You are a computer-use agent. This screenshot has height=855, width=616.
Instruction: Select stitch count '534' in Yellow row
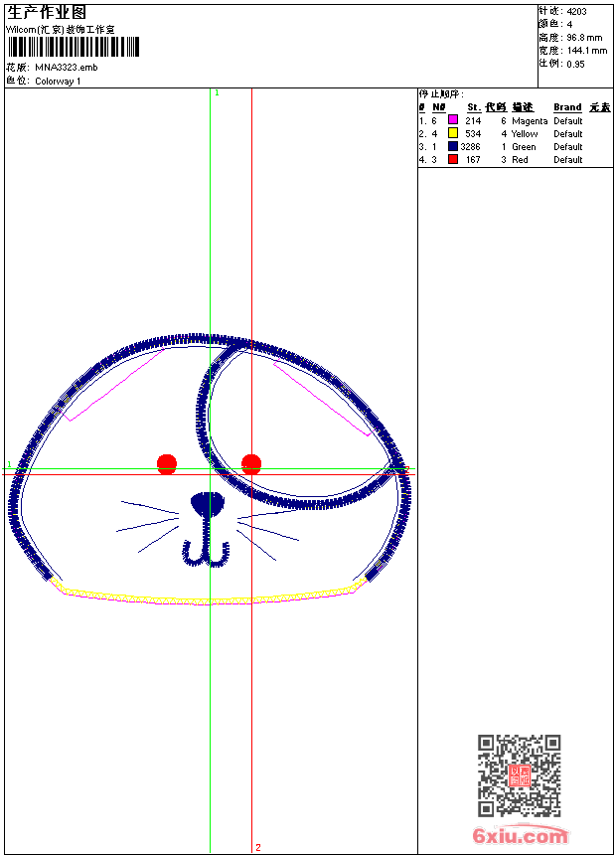(473, 133)
